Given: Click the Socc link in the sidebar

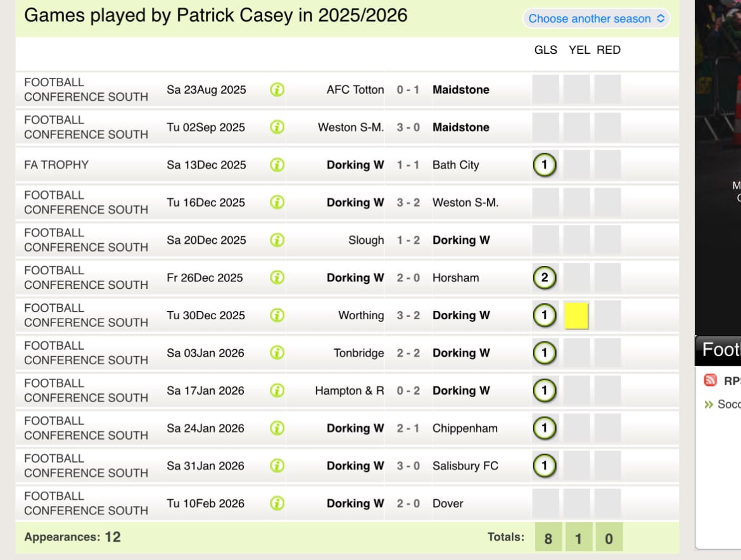Looking at the screenshot, I should pos(729,404).
